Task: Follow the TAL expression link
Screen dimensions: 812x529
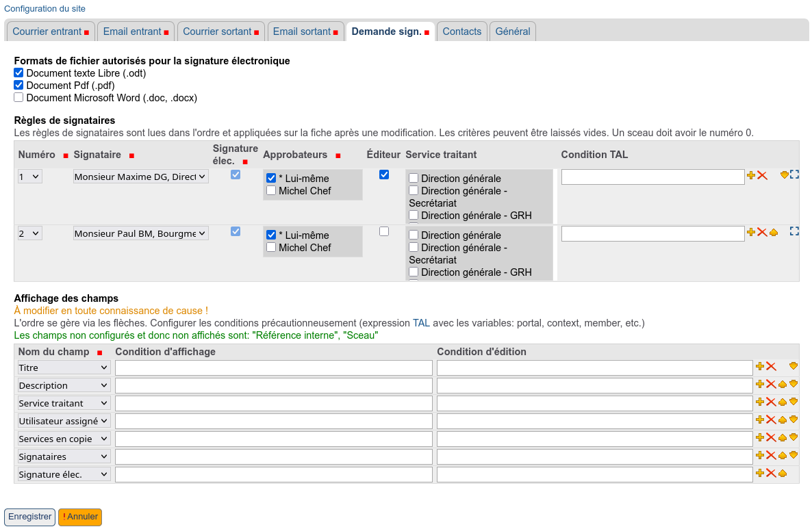Action: [x=421, y=323]
